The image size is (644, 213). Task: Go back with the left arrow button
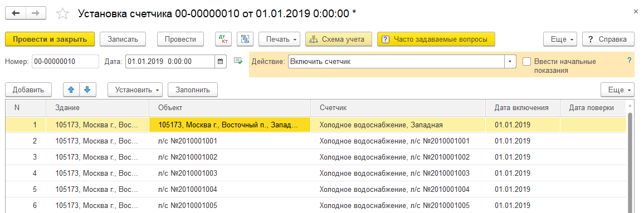(16, 13)
